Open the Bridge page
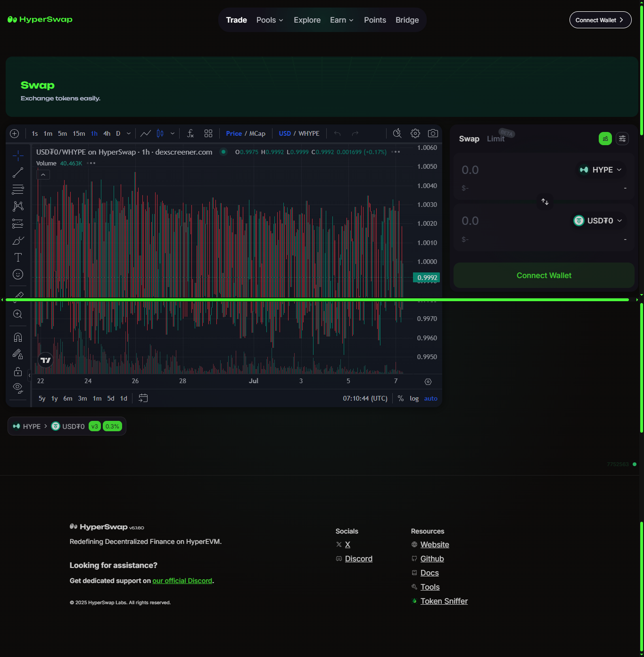The height and width of the screenshot is (657, 644). click(x=407, y=20)
